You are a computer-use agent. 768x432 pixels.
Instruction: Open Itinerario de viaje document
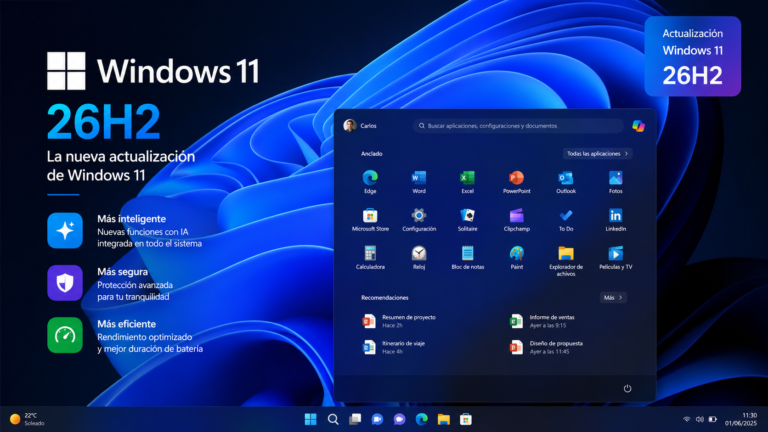[393, 347]
